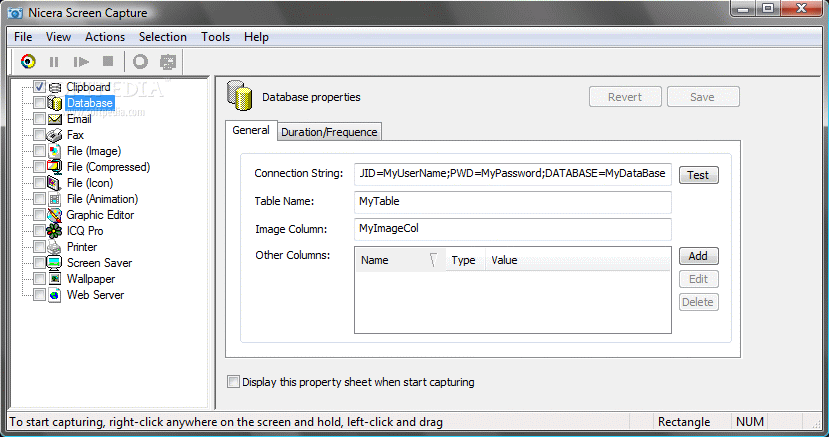Click the round record toolbar icon
Screen dimensions: 829x437
pyautogui.click(x=140, y=62)
